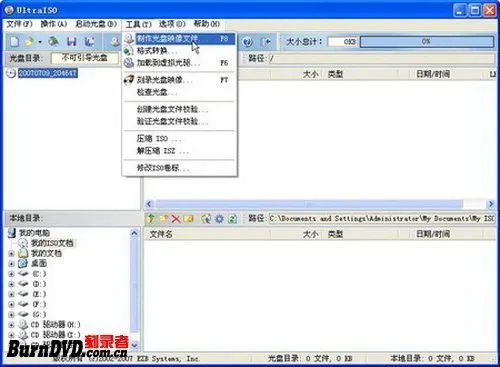Click the 0% disc capacity progress bar

pos(427,42)
